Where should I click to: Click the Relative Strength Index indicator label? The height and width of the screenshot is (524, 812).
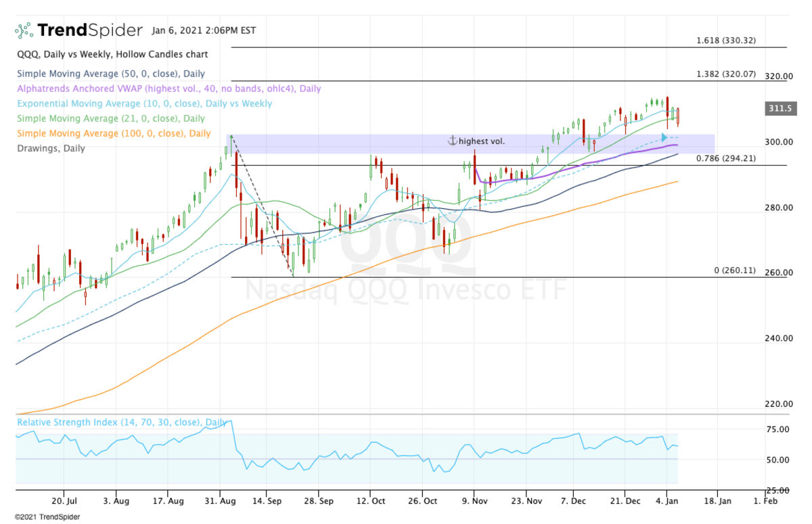click(x=122, y=422)
